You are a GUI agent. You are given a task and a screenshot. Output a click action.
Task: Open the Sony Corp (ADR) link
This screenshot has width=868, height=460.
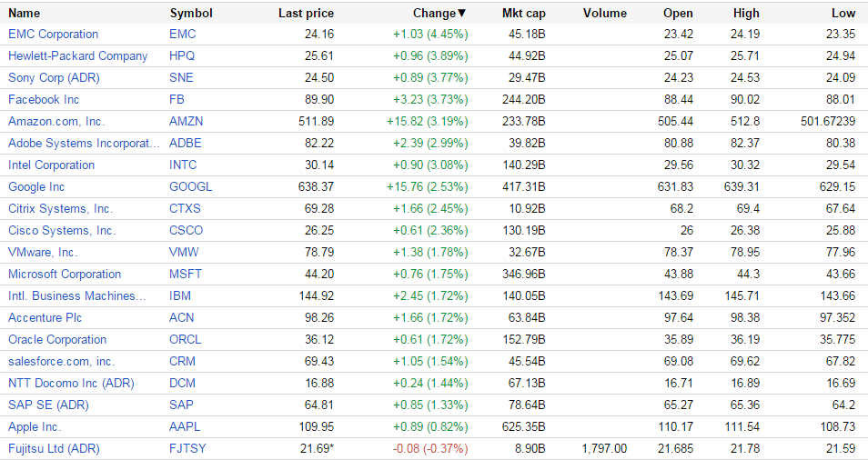pos(54,78)
